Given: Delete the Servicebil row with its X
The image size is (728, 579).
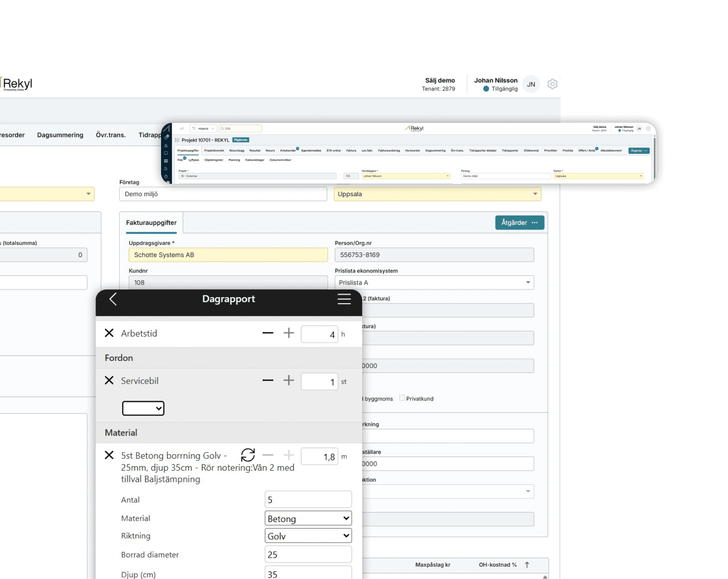Looking at the screenshot, I should [109, 380].
